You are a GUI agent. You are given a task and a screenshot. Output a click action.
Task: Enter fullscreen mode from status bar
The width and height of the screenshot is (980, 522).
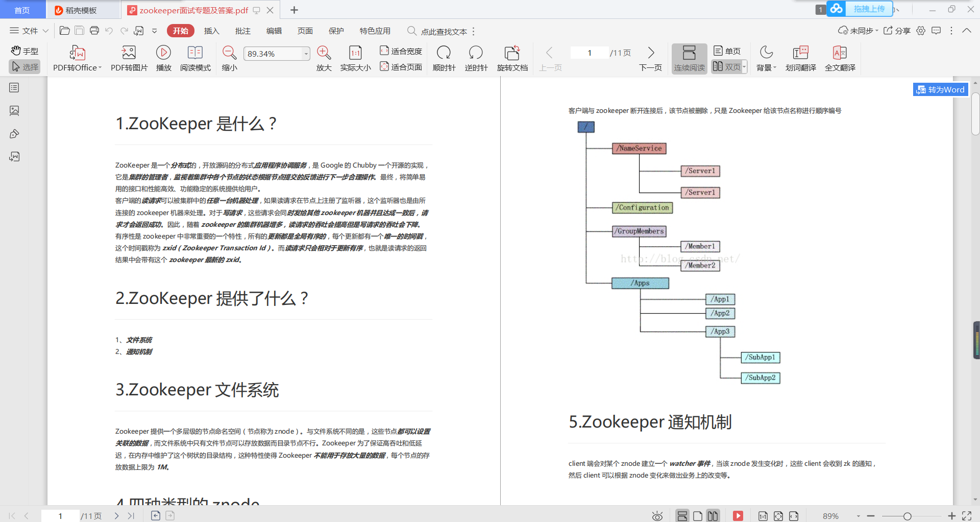pyautogui.click(x=967, y=516)
